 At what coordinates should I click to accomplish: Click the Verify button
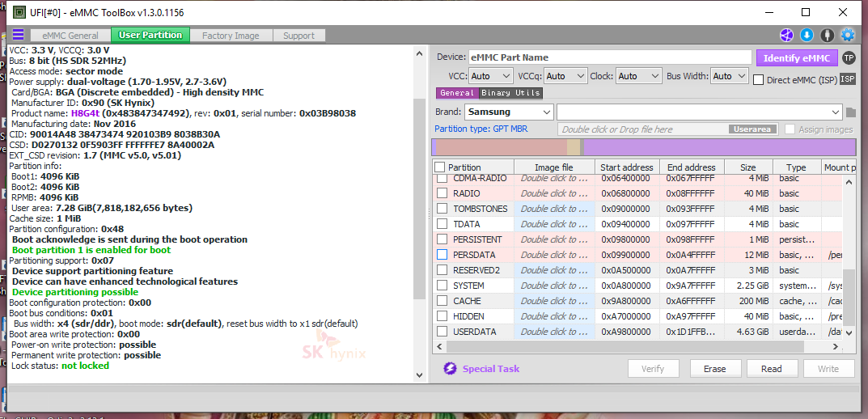[653, 369]
